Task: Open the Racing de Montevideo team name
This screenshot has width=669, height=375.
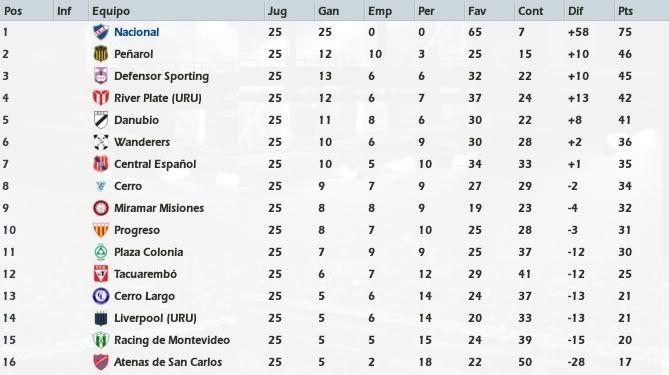Action: [x=172, y=340]
